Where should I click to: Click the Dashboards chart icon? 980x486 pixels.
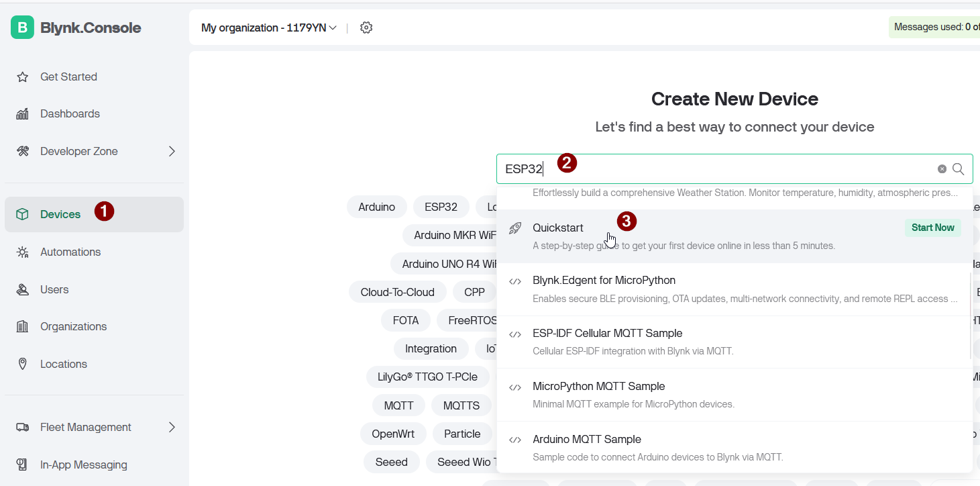coord(22,114)
